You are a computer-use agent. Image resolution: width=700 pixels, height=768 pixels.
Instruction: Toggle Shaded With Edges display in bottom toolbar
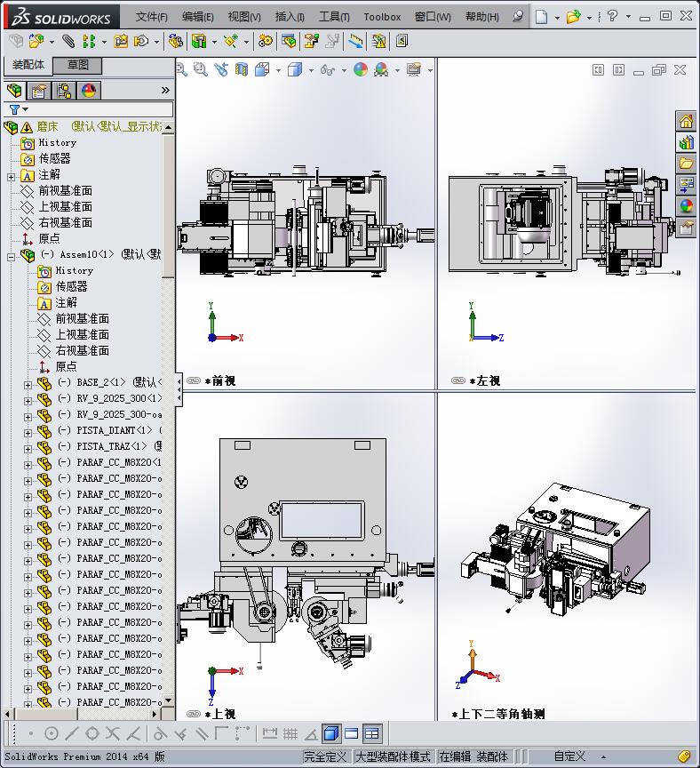tap(331, 733)
